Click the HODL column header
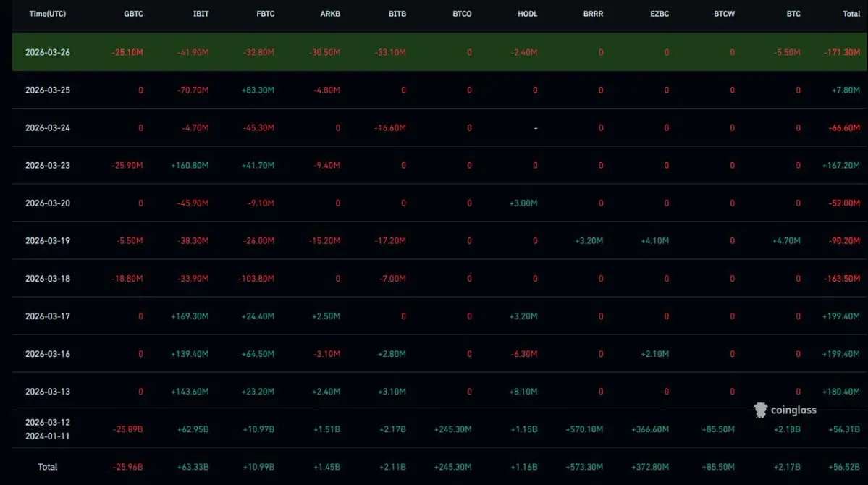868x485 pixels. point(528,14)
